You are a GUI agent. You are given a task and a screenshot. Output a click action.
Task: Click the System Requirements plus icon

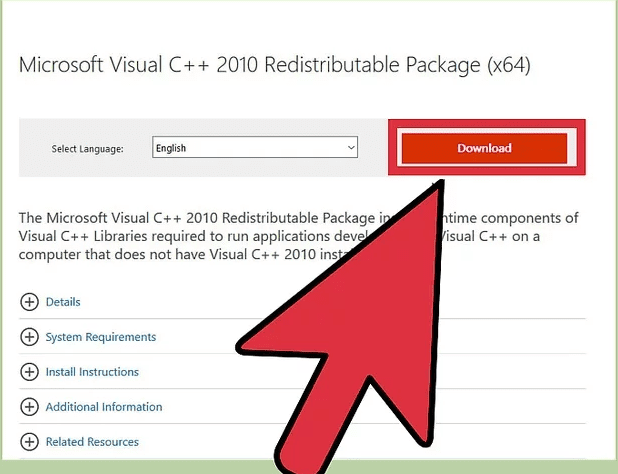pyautogui.click(x=29, y=337)
